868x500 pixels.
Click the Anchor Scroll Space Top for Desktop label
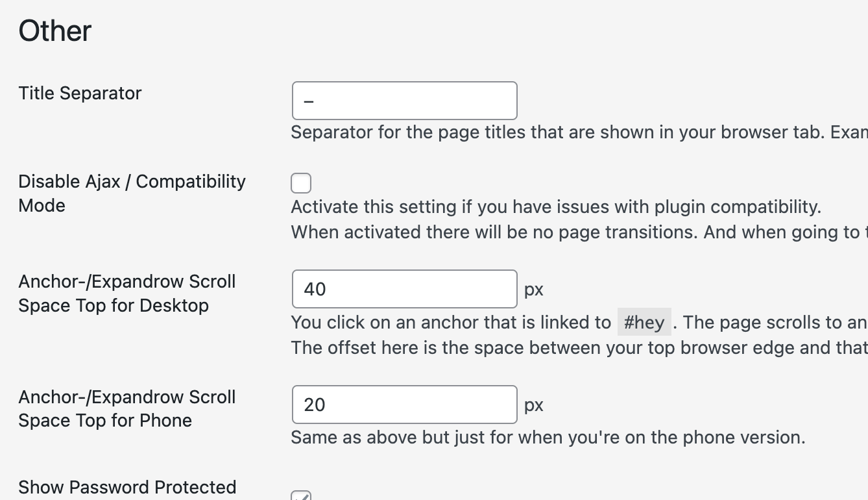pyautogui.click(x=127, y=293)
